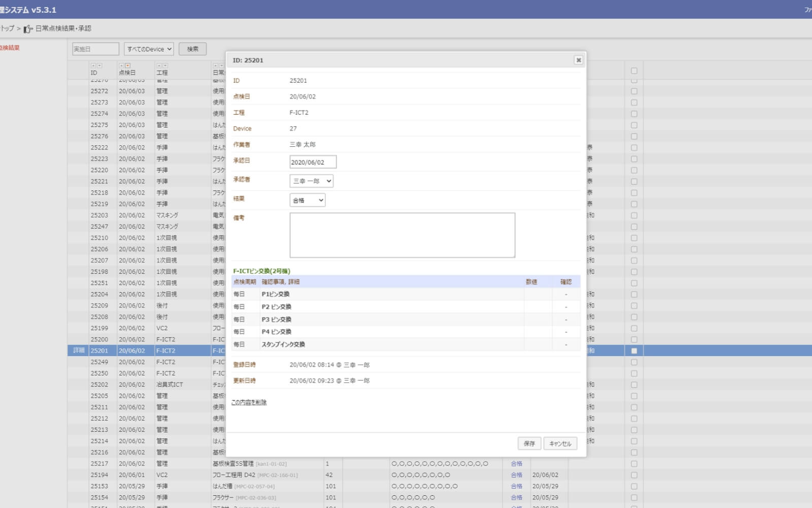Click into the 備考 text area
This screenshot has width=812, height=508.
402,235
